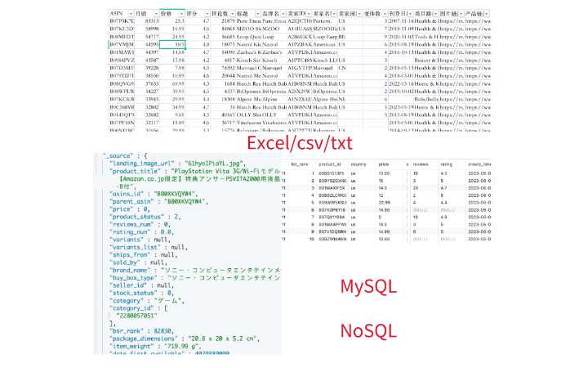This screenshot has height=368, width=588.
Task: Click the monthly sales cell 83313
Action: [152, 21]
